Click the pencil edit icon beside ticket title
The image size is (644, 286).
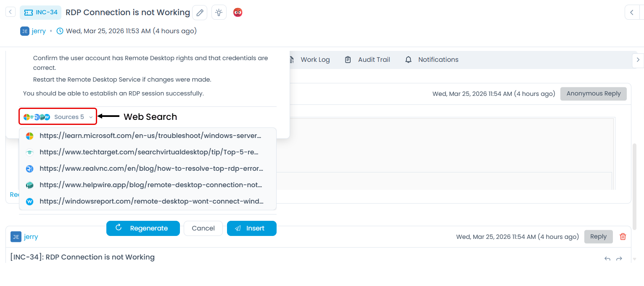click(x=200, y=13)
